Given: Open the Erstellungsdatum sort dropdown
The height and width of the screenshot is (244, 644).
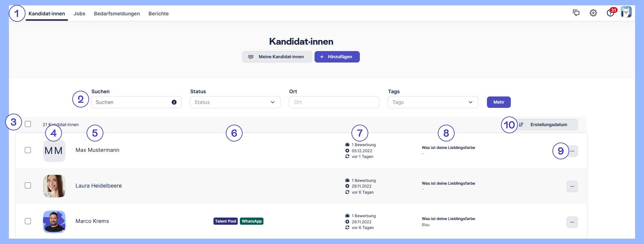Looking at the screenshot, I should tap(548, 125).
